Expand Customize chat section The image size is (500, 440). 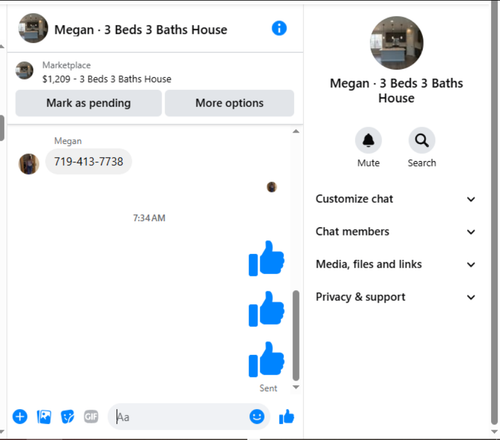click(x=395, y=199)
